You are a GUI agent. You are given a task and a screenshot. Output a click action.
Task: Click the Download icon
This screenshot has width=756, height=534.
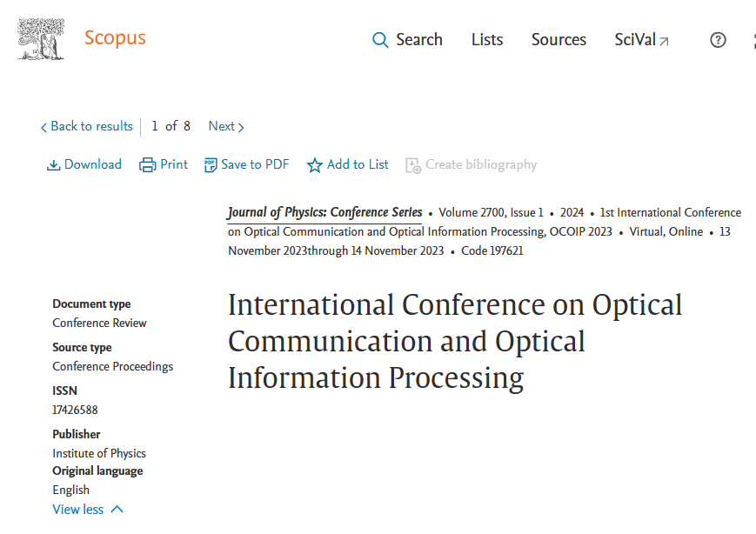click(x=54, y=165)
